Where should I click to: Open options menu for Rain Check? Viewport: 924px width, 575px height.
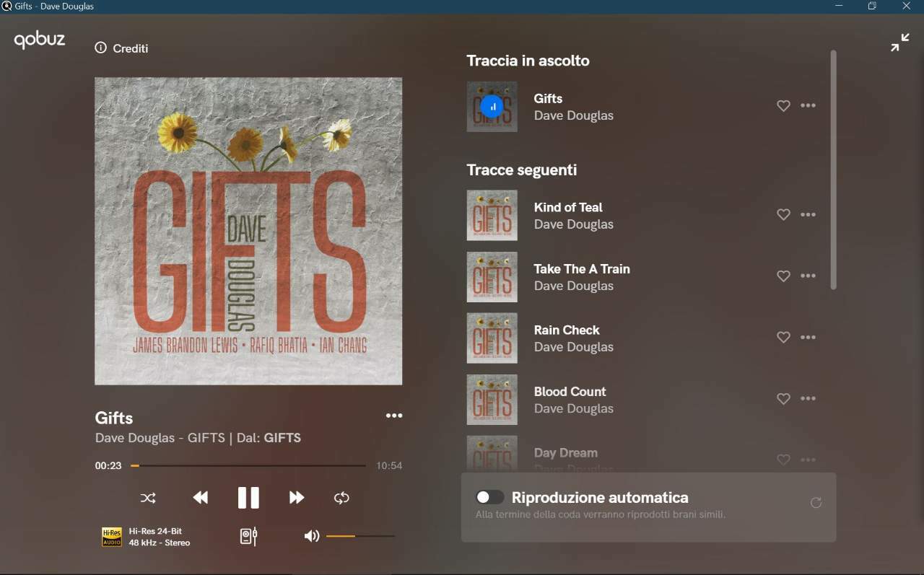point(808,337)
